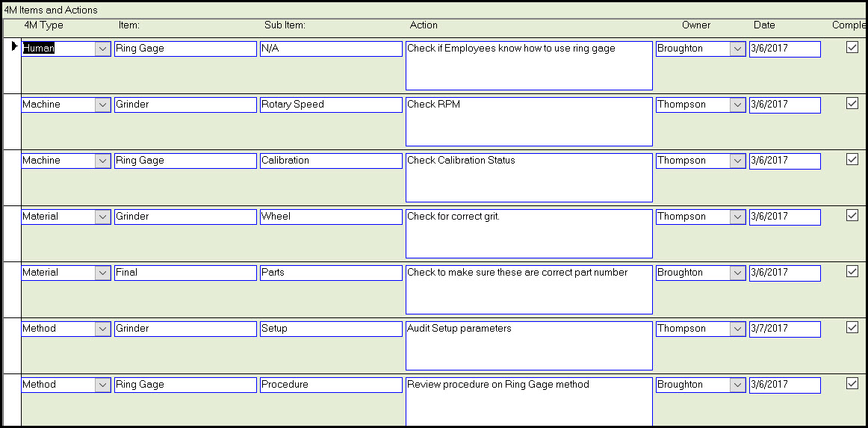The image size is (868, 428).
Task: Uncheck Complete for Check for correct grit
Action: point(852,215)
